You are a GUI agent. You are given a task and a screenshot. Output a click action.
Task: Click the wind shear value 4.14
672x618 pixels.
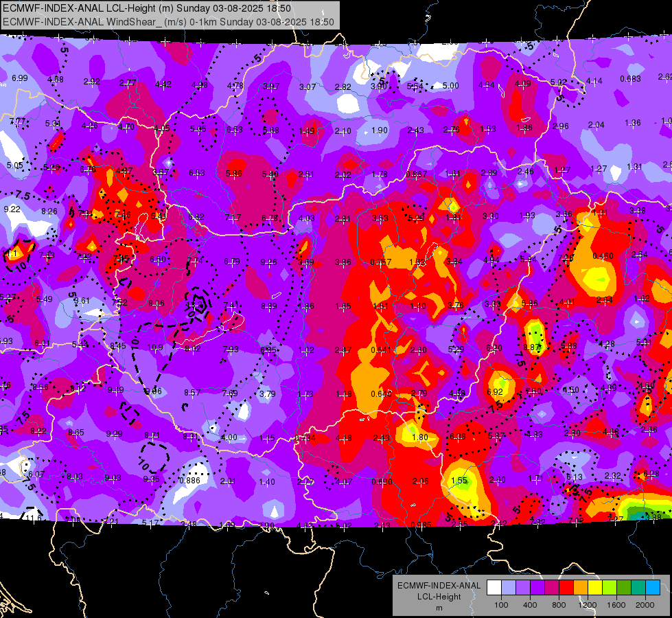click(594, 80)
